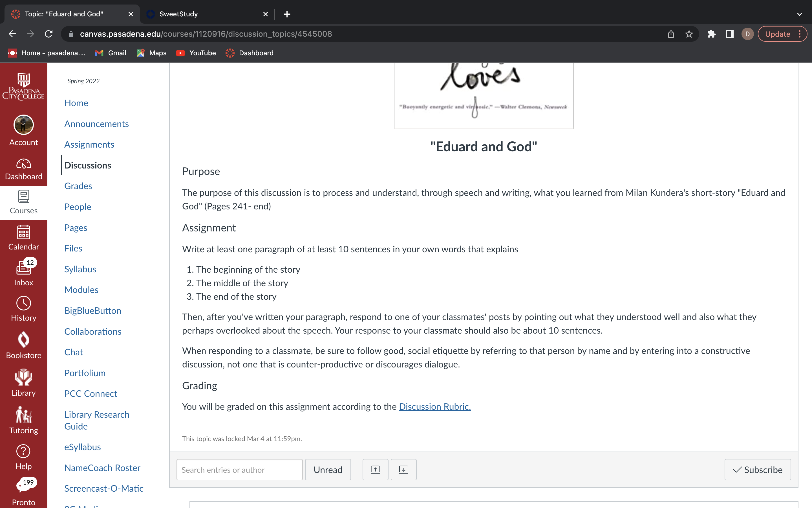Open the BigBlueButton link
812x508 pixels.
point(92,310)
